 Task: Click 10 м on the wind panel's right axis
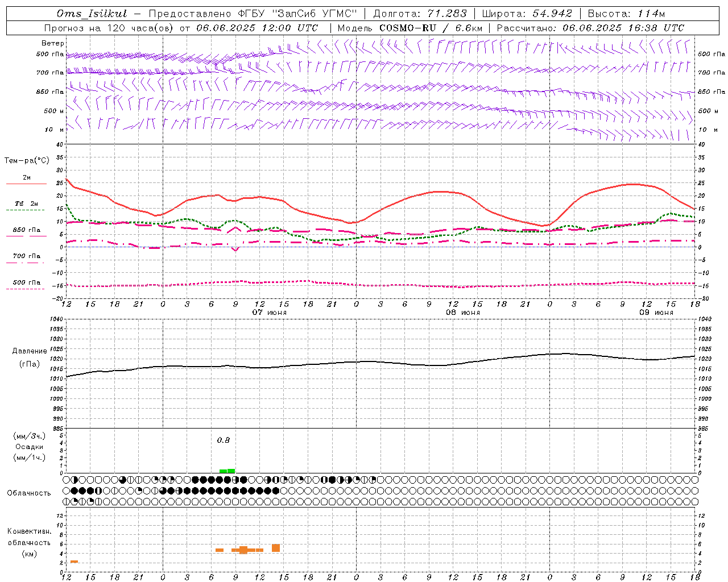point(708,130)
